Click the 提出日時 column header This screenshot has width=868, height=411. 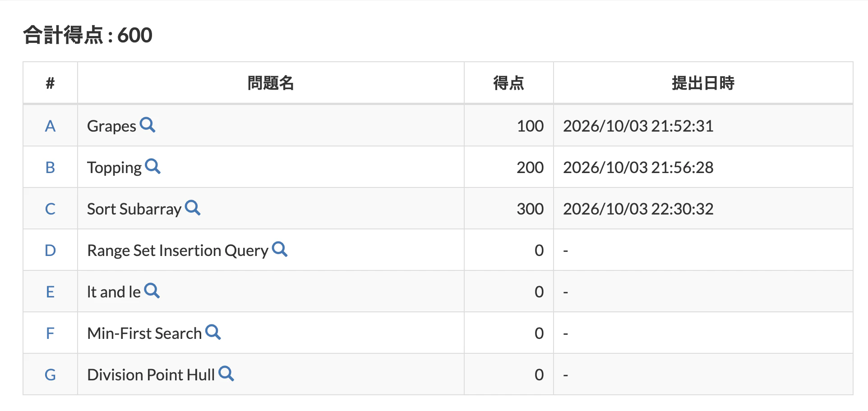tap(703, 83)
